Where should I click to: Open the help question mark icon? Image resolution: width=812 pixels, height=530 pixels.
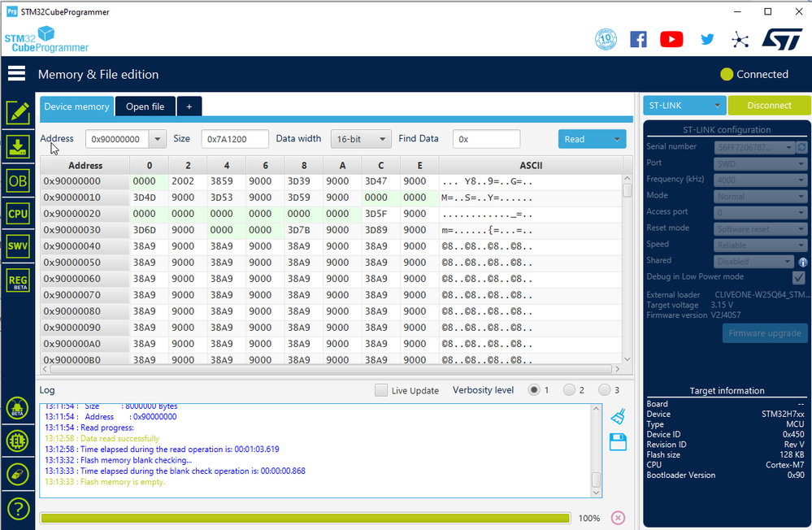point(18,509)
